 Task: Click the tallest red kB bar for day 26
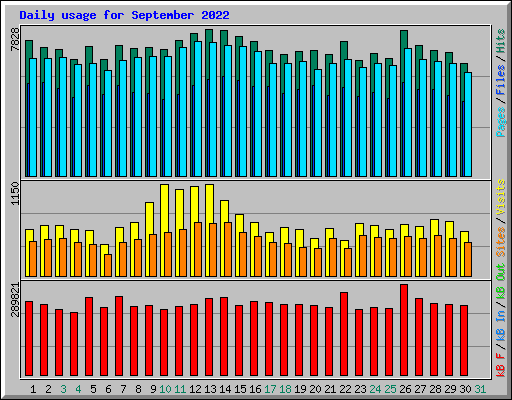pyautogui.click(x=404, y=330)
